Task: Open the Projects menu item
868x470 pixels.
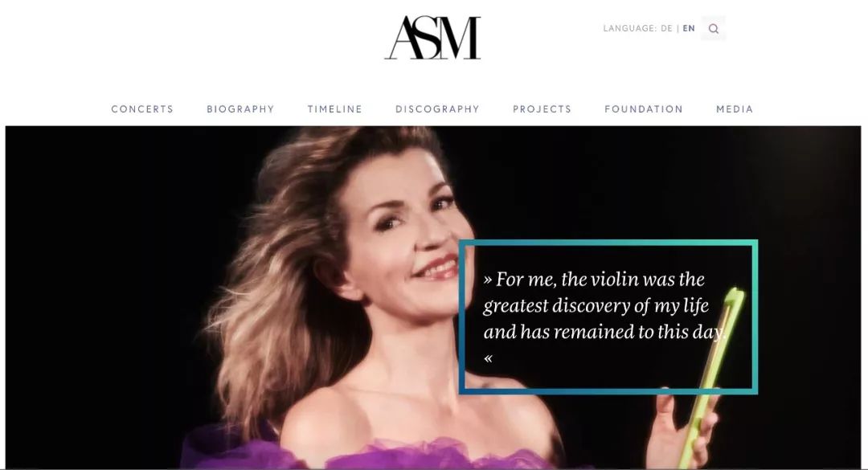Action: pos(542,109)
